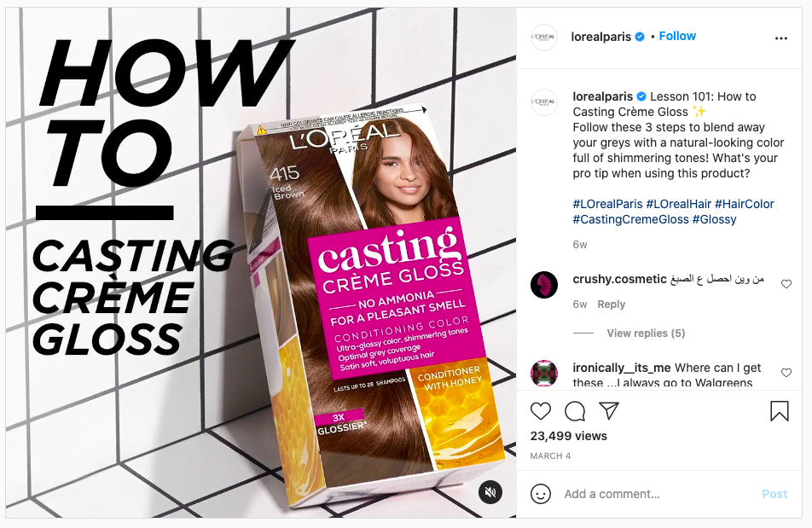Screen dimensions: 812x528
Task: Expand View replies (5)
Action: 646,333
